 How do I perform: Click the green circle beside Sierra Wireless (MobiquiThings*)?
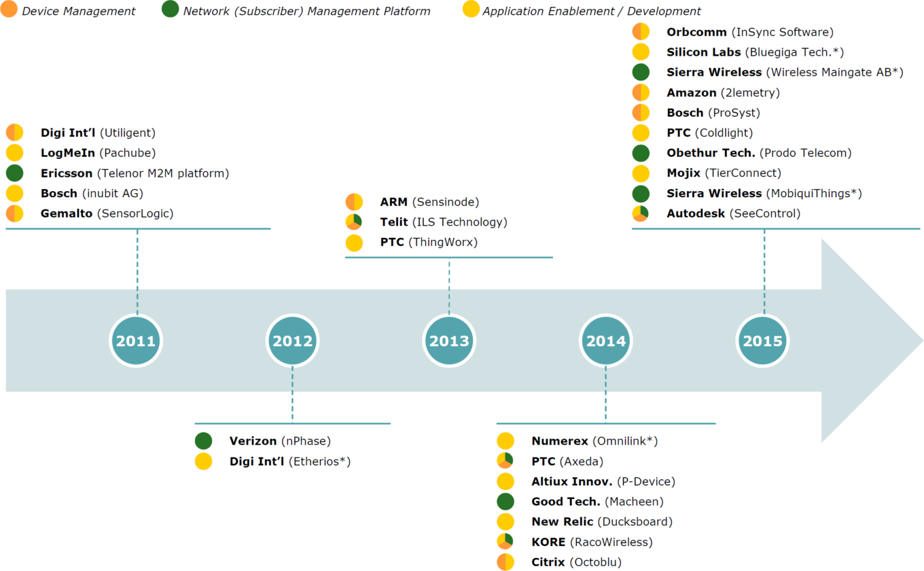[x=641, y=193]
